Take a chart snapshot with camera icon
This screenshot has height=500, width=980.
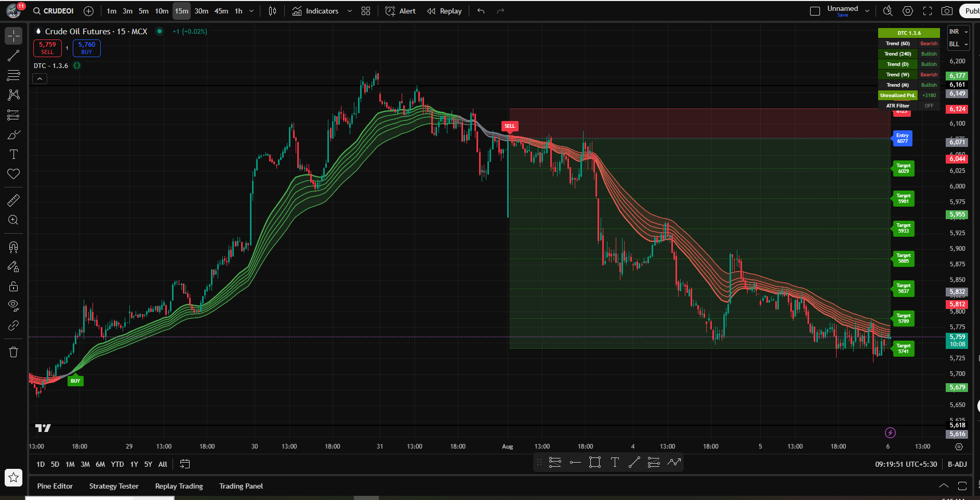(947, 11)
